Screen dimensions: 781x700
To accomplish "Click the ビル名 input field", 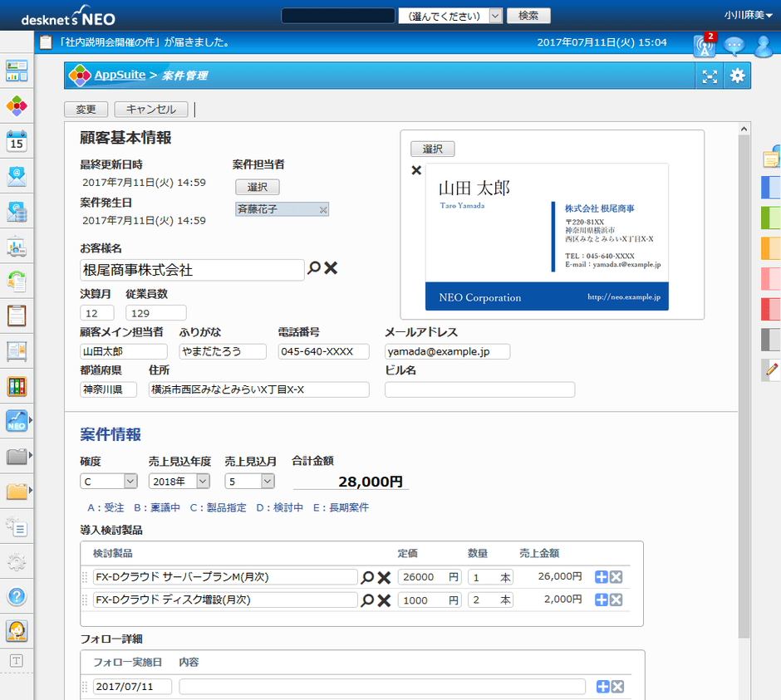I will click(x=479, y=389).
